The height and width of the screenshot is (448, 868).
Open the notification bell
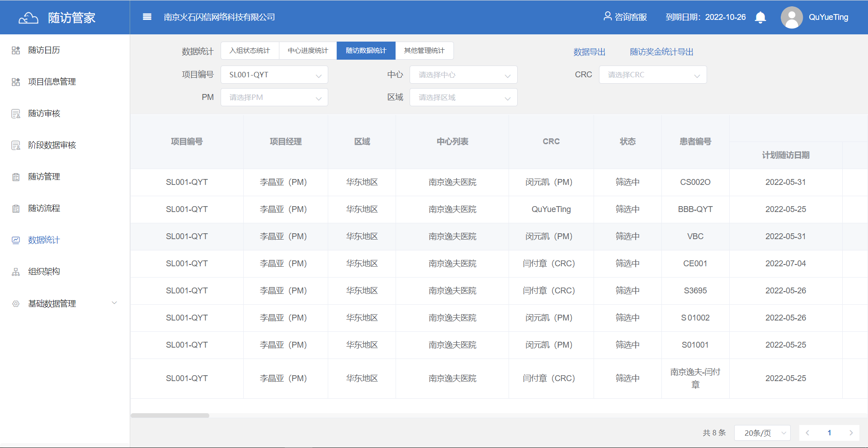click(x=760, y=17)
